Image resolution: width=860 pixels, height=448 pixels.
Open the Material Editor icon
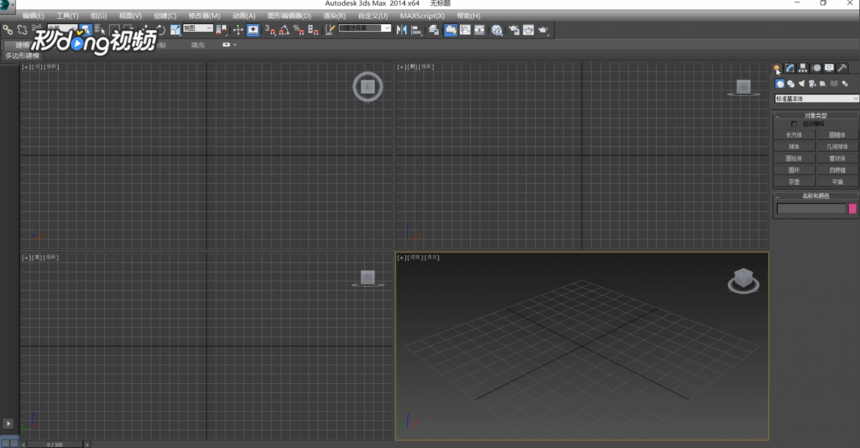[x=496, y=30]
